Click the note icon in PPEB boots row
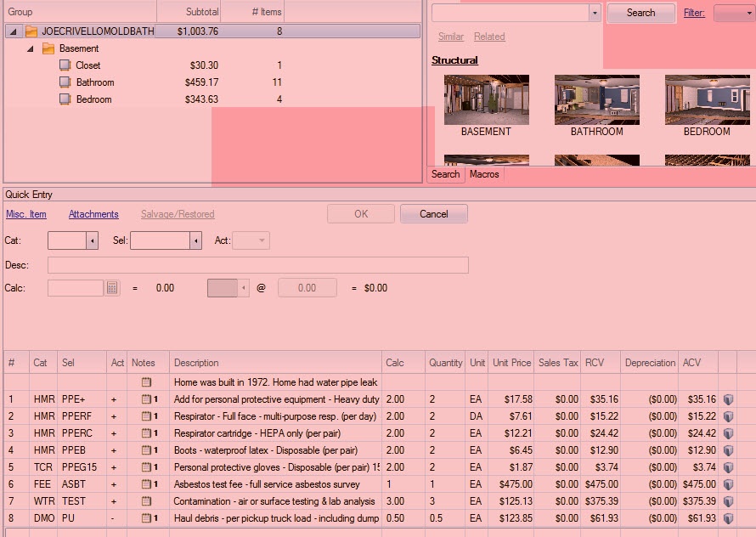 146,450
